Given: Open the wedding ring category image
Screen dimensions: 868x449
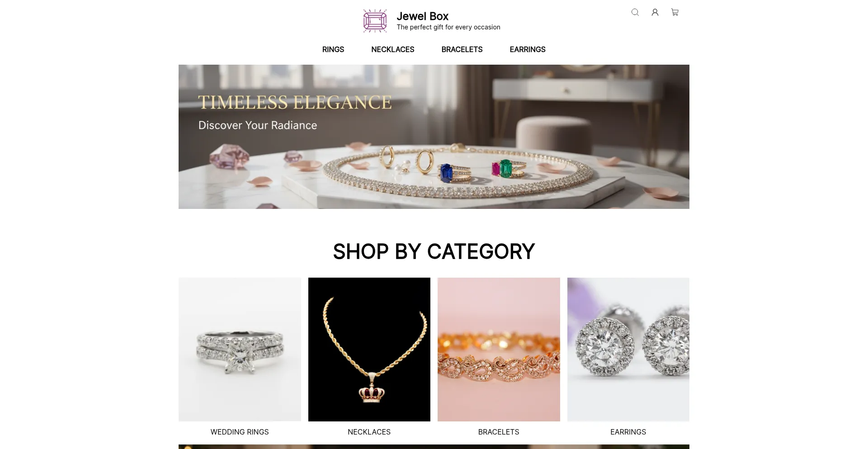Looking at the screenshot, I should click(x=240, y=350).
